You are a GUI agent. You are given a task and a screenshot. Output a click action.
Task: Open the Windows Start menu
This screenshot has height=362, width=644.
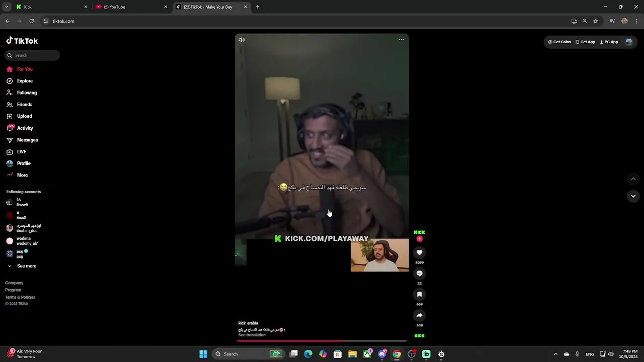pos(203,354)
